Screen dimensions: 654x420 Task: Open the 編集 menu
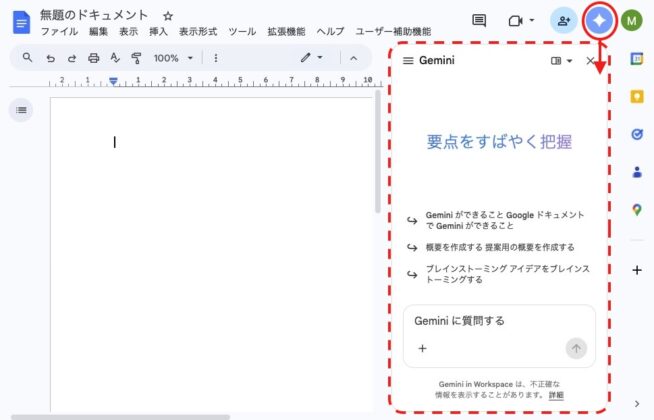98,32
